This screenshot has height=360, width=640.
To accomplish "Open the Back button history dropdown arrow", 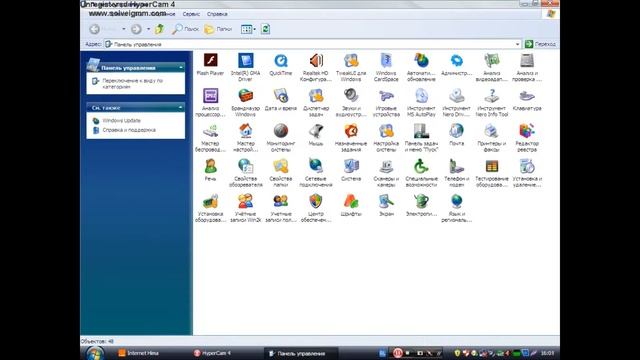I will (x=124, y=29).
